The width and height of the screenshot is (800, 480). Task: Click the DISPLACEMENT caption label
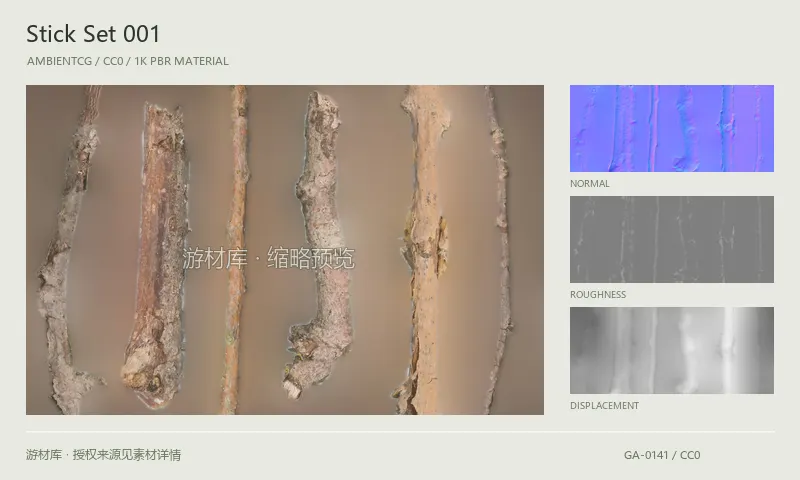pyautogui.click(x=605, y=406)
